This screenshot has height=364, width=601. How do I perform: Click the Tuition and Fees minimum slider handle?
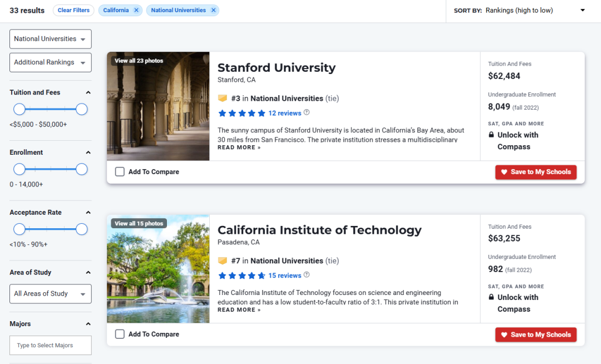click(19, 109)
